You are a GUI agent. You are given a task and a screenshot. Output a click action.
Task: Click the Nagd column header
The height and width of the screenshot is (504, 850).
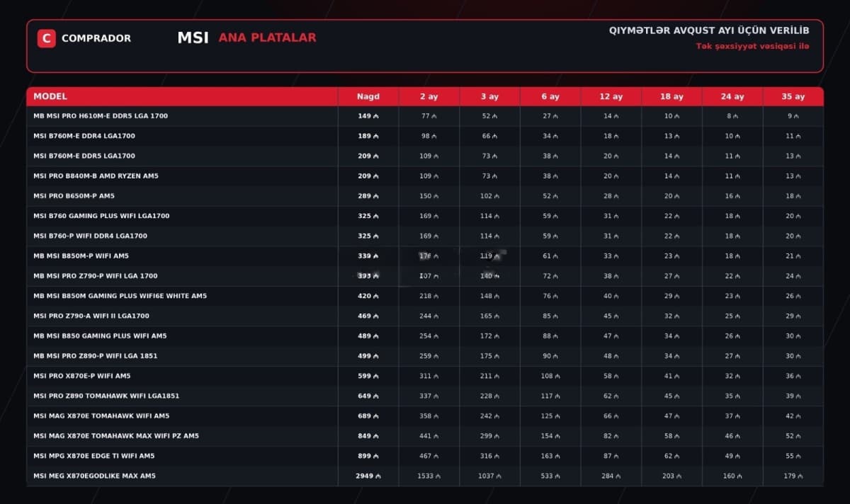point(368,96)
